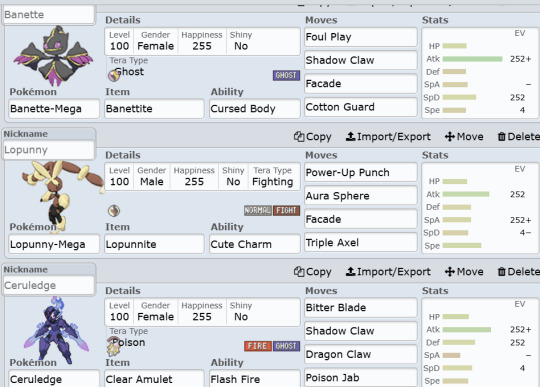
Task: Open Import/Export for Ceruledge
Action: (x=388, y=272)
